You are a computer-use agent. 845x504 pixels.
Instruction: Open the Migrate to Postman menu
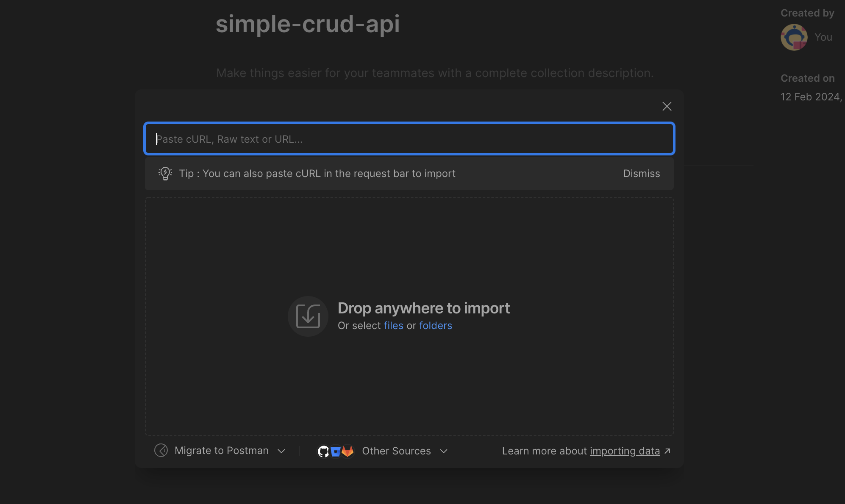click(x=221, y=451)
